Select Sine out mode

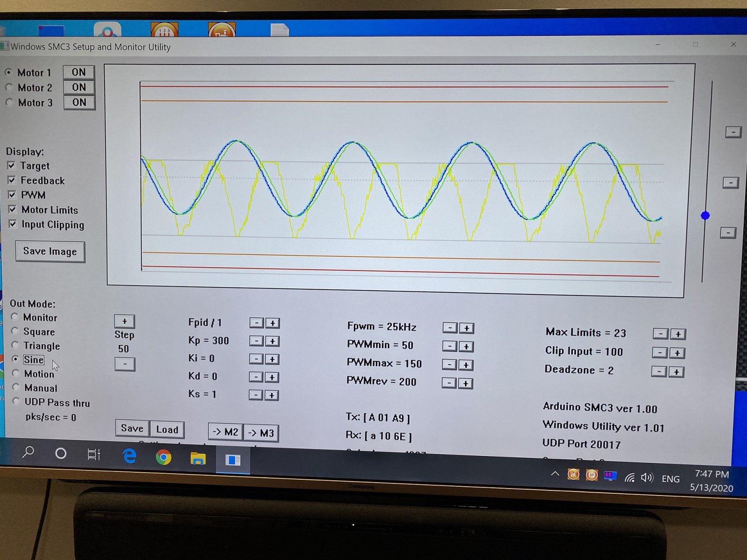[x=15, y=359]
